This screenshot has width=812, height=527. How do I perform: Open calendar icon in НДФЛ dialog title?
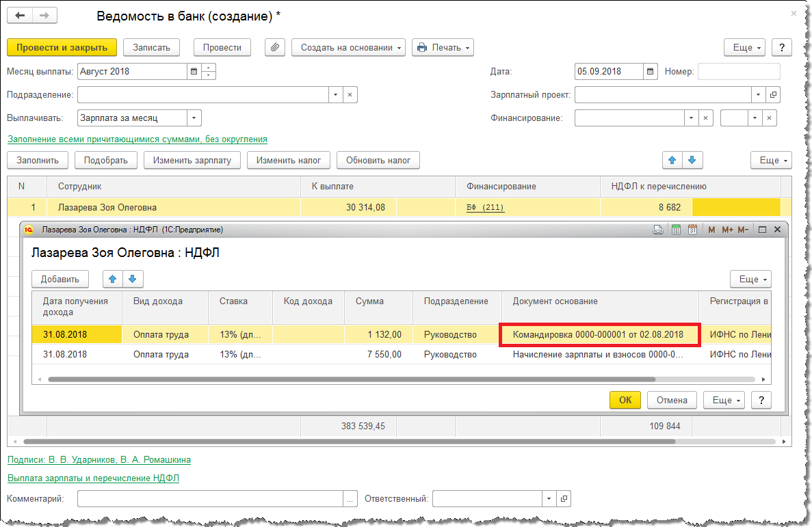coord(692,230)
